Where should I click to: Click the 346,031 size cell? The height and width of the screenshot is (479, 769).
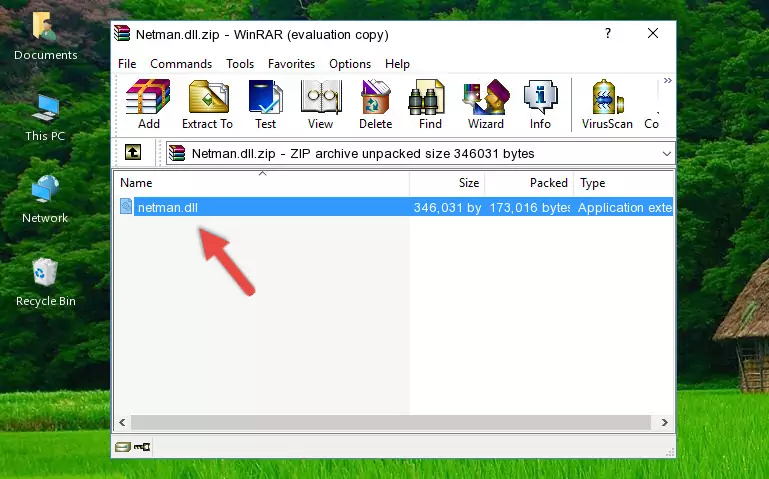pyautogui.click(x=447, y=207)
